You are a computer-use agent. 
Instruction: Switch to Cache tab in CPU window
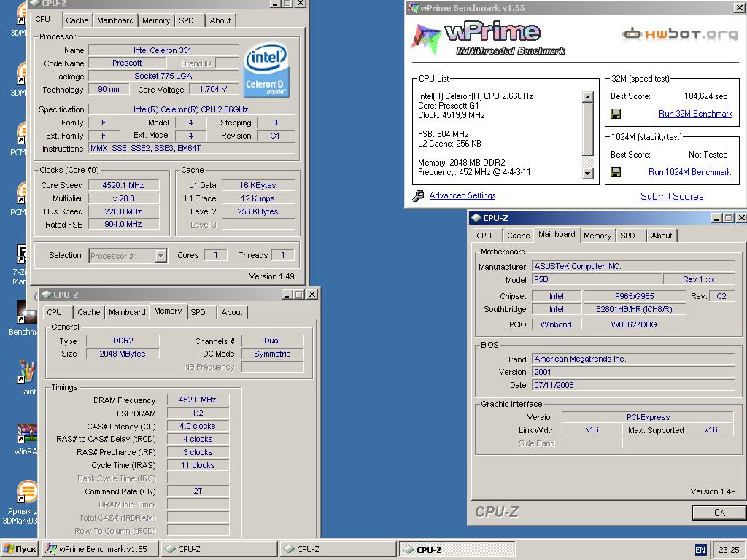(77, 20)
